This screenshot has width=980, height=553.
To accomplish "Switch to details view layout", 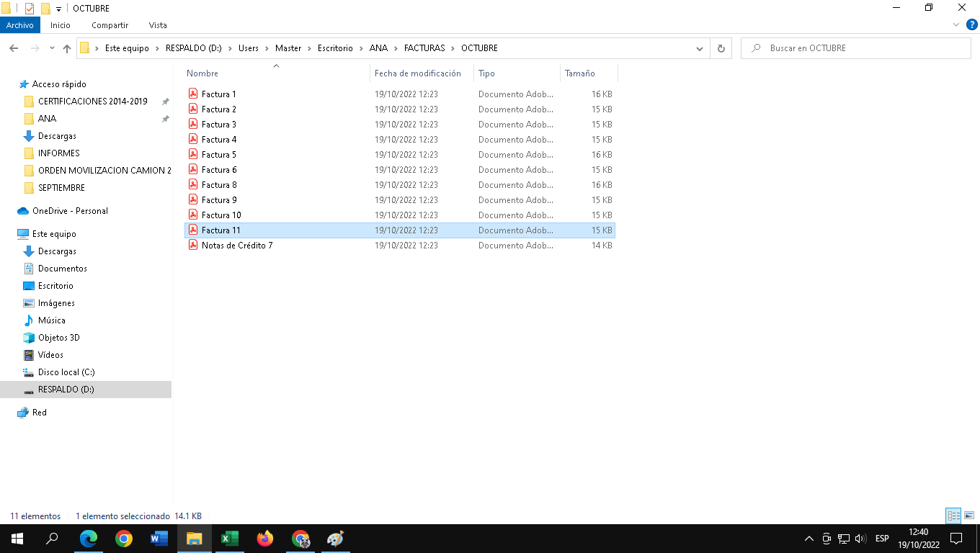I will tap(953, 516).
